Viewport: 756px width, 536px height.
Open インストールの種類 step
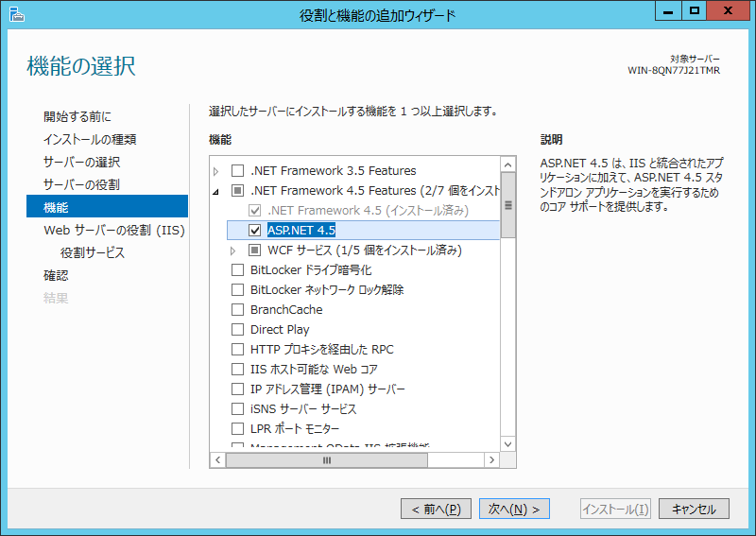[x=90, y=139]
